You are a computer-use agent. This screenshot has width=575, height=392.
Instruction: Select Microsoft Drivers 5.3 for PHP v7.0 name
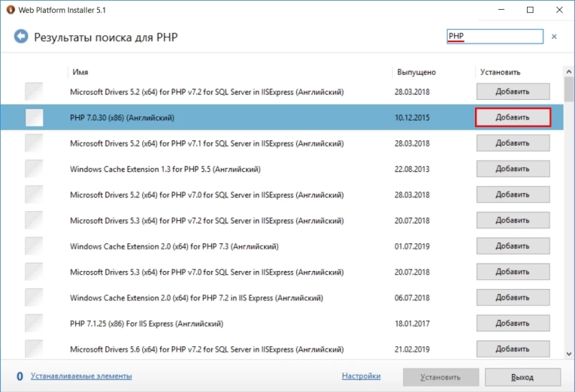click(207, 272)
